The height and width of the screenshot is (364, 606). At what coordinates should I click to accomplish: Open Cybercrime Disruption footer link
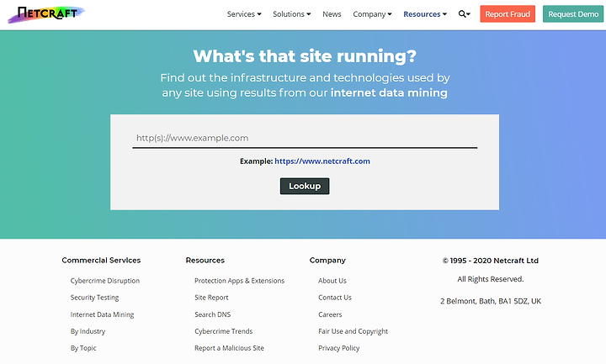tap(104, 281)
